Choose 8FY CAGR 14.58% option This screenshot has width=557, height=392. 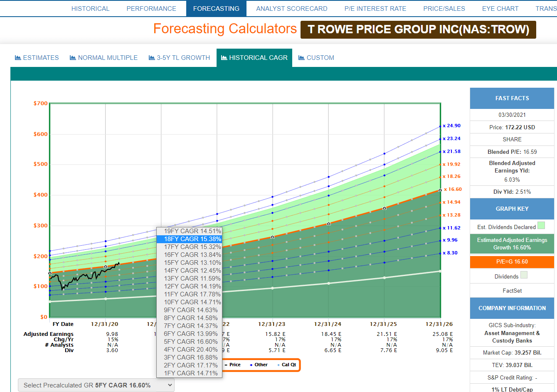point(189,318)
